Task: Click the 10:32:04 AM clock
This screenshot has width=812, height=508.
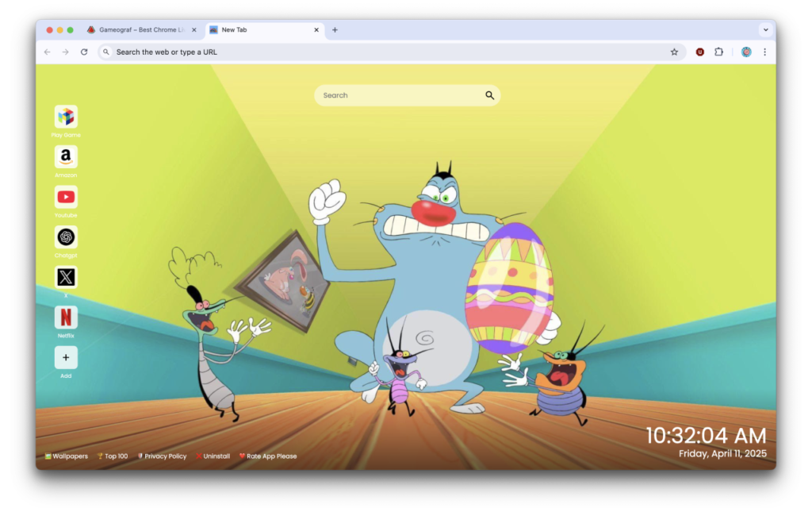Action: pos(706,436)
